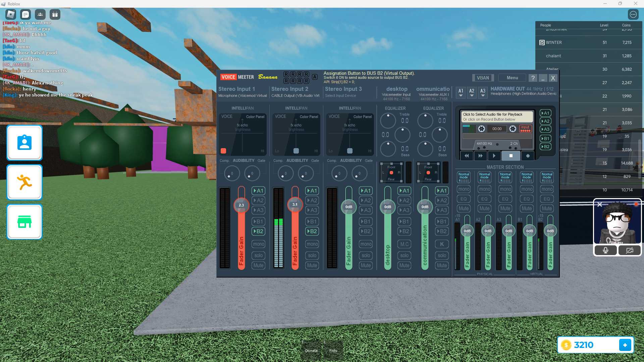Change Normal mode on master A1 bus
This screenshot has width=644, height=362.
[464, 177]
